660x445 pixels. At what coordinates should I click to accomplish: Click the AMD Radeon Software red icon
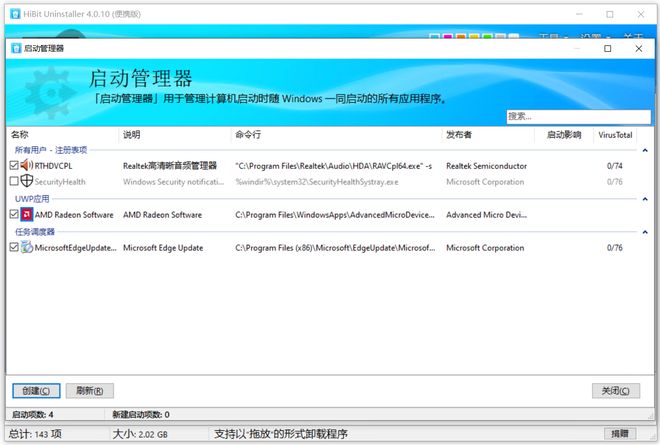(27, 214)
